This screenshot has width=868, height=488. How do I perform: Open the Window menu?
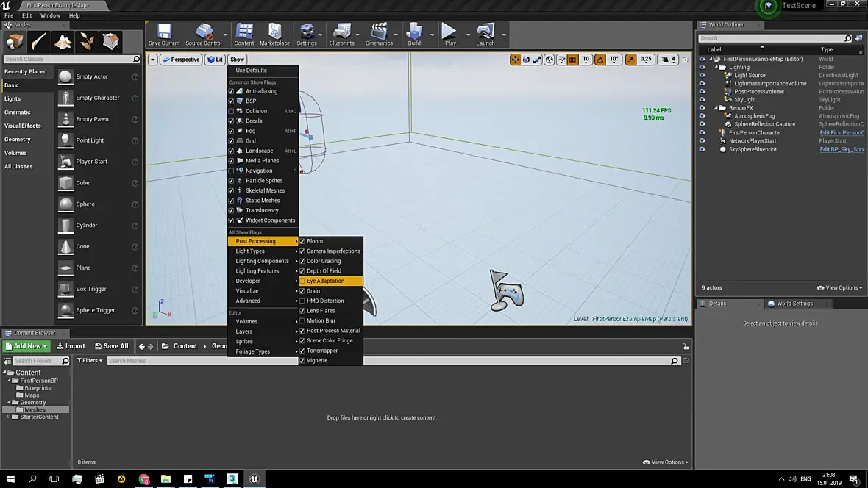coord(50,15)
